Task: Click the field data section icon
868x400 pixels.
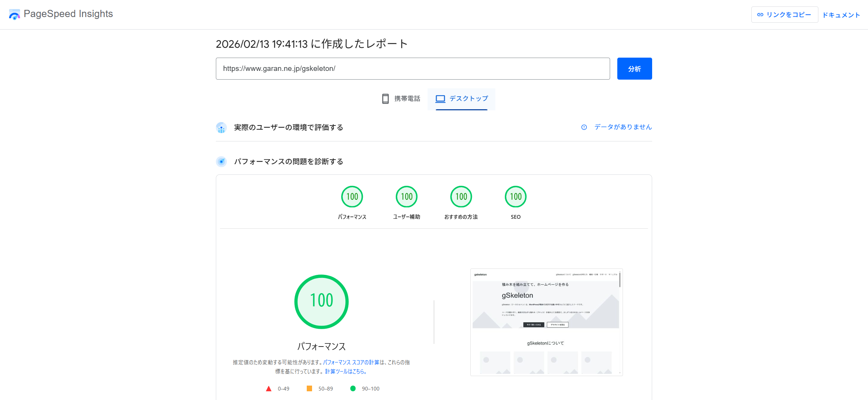Action: tap(221, 128)
